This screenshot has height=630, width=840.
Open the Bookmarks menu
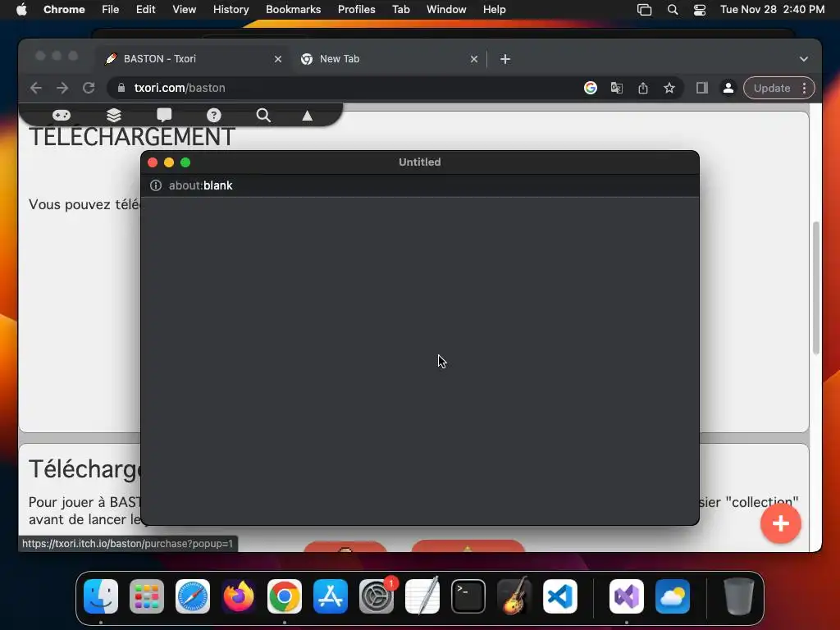click(293, 10)
